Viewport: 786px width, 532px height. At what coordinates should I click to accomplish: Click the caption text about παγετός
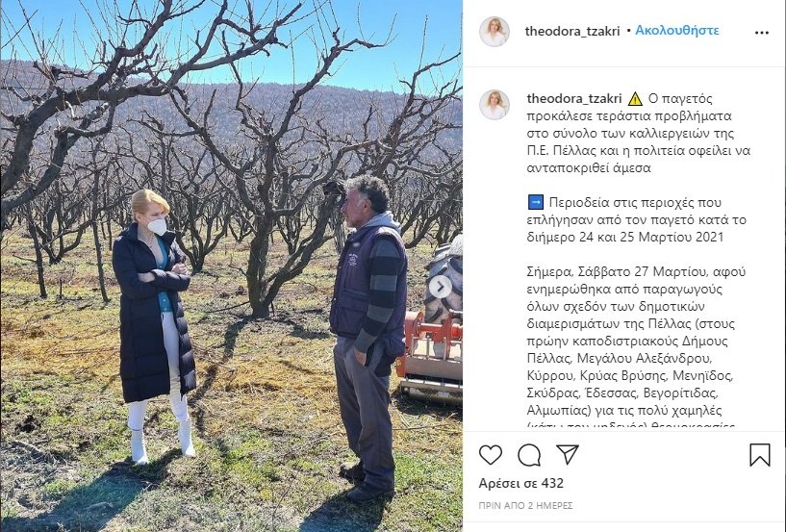639,133
